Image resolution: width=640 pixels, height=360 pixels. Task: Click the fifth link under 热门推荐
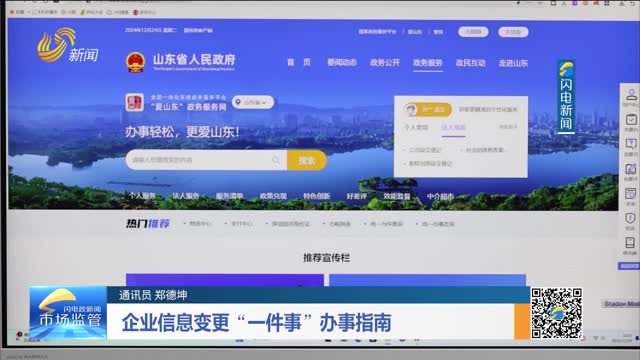tap(386, 224)
